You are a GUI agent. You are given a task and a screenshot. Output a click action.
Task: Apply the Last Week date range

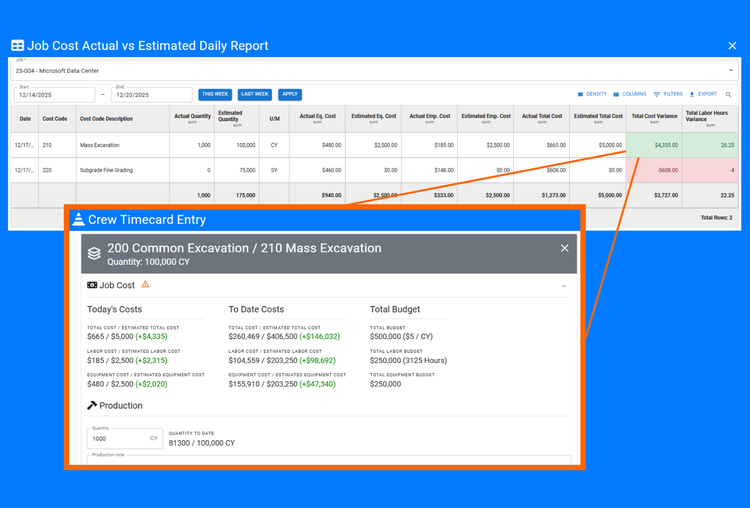tap(254, 94)
